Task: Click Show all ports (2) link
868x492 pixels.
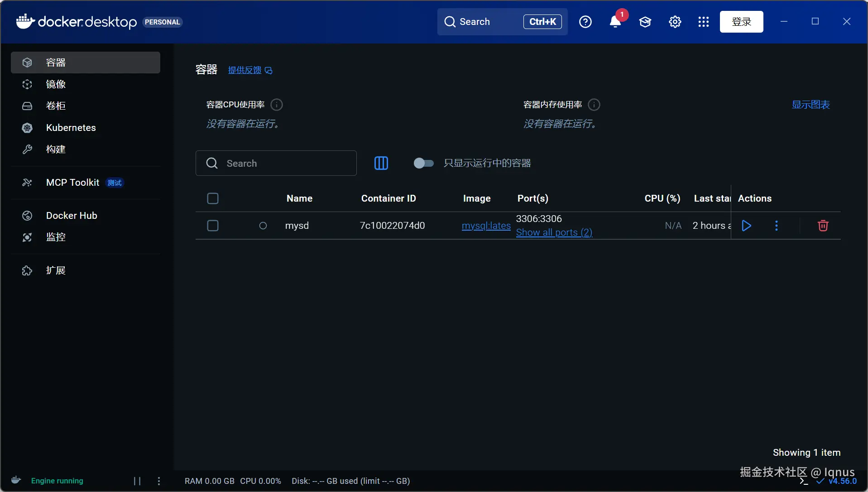Action: point(554,232)
